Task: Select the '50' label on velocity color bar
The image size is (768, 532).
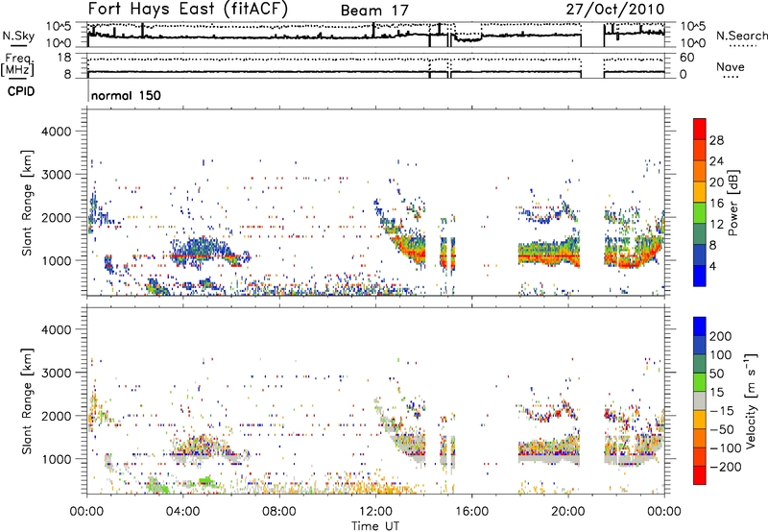Action: coord(716,374)
